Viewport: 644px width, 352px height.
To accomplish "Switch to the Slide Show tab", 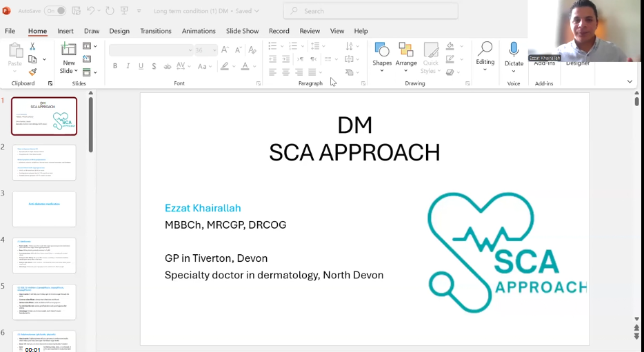I will 242,31.
